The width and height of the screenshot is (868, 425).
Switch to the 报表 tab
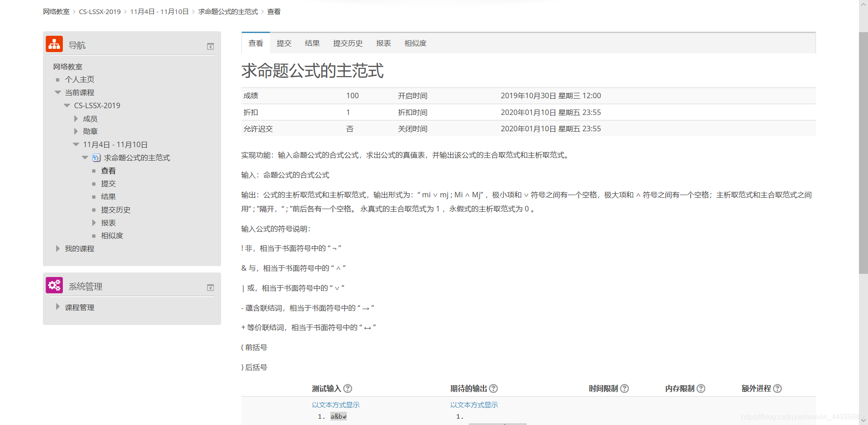coord(383,43)
